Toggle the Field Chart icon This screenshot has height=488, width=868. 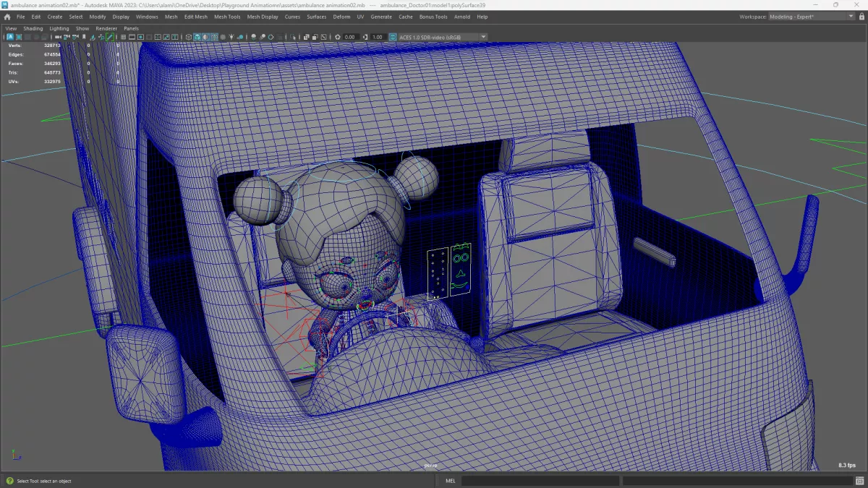click(158, 37)
